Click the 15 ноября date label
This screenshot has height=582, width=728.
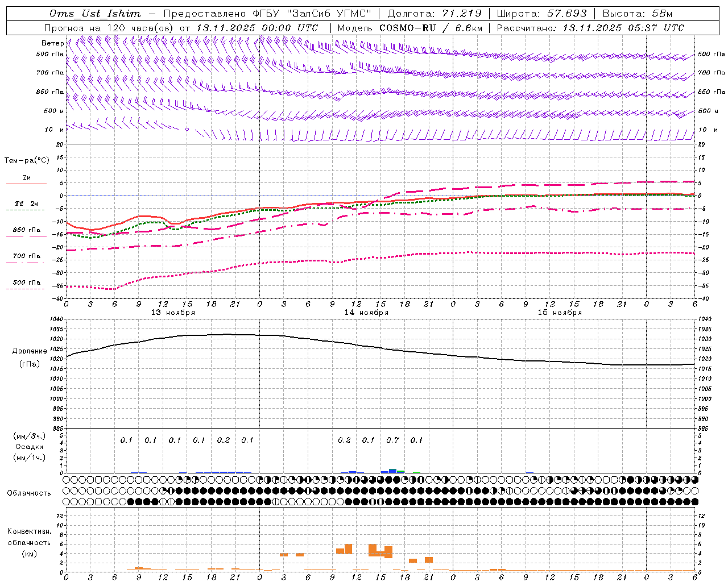pos(560,313)
